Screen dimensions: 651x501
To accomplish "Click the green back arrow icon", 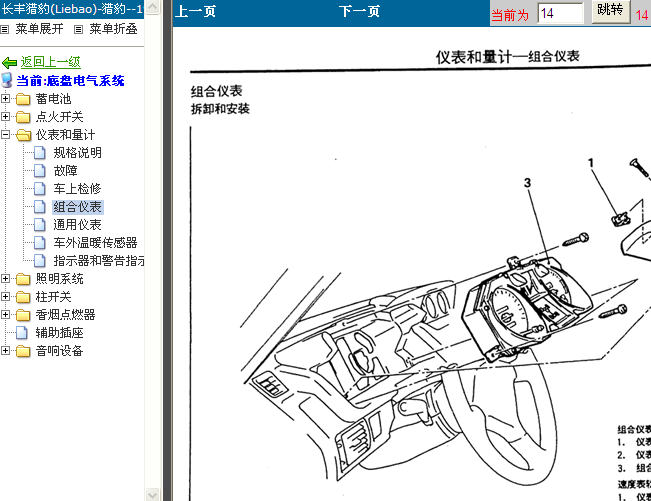I will pos(9,63).
